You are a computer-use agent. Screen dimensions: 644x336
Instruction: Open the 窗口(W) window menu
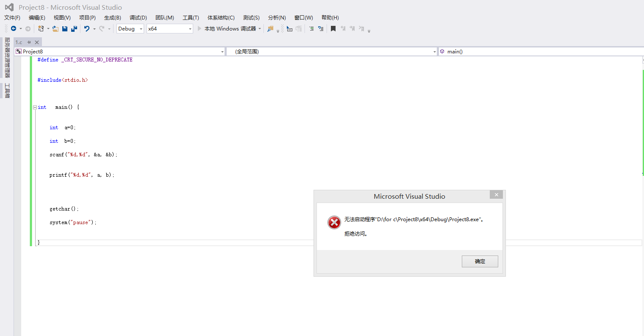pos(304,18)
